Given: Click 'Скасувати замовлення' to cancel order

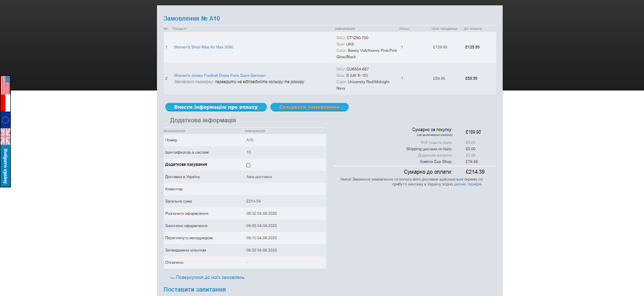Looking at the screenshot, I should pyautogui.click(x=309, y=107).
